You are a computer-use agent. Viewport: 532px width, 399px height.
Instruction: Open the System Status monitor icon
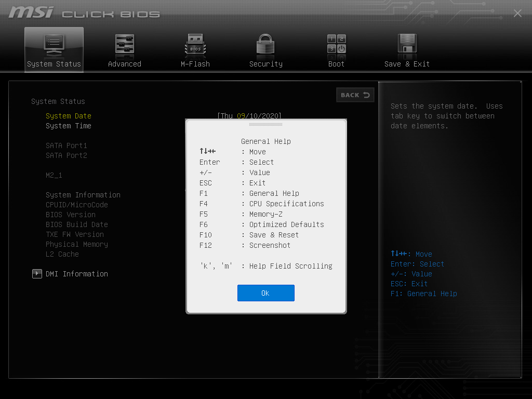point(54,46)
